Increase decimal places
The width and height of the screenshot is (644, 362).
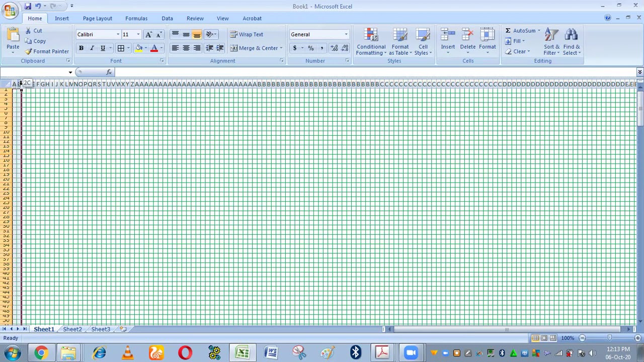334,48
